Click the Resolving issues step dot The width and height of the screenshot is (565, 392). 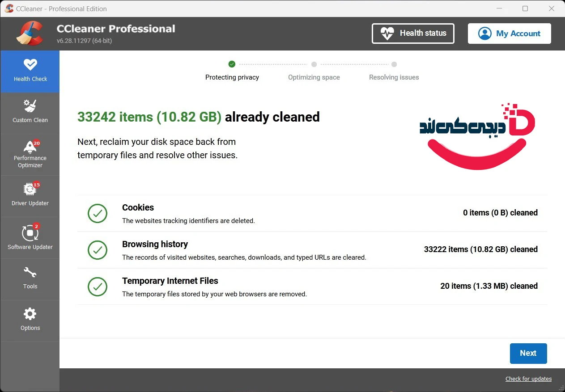pos(394,64)
